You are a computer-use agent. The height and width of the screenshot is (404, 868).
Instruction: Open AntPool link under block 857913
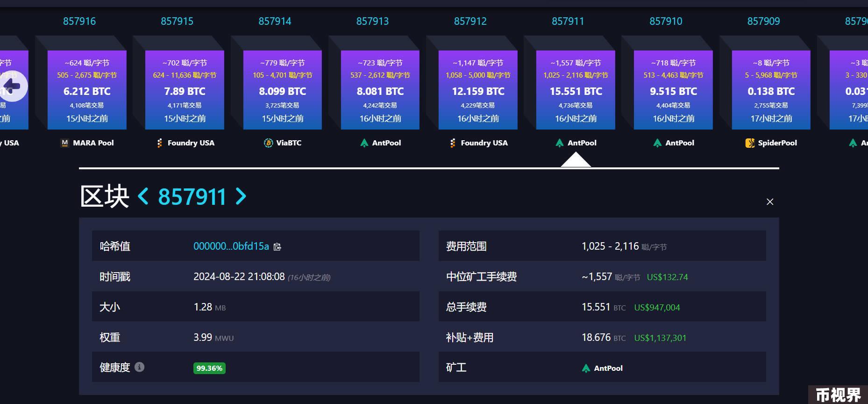[x=386, y=143]
